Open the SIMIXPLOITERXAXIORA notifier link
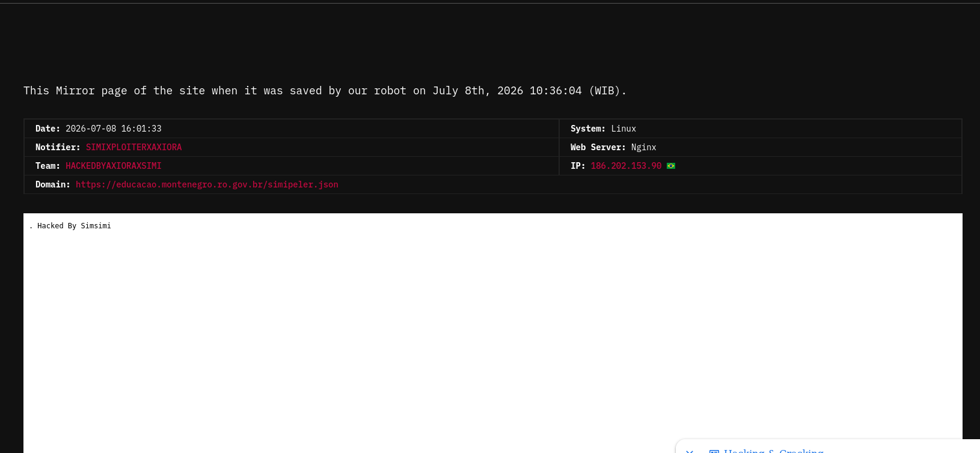Viewport: 980px width, 453px height. tap(133, 147)
